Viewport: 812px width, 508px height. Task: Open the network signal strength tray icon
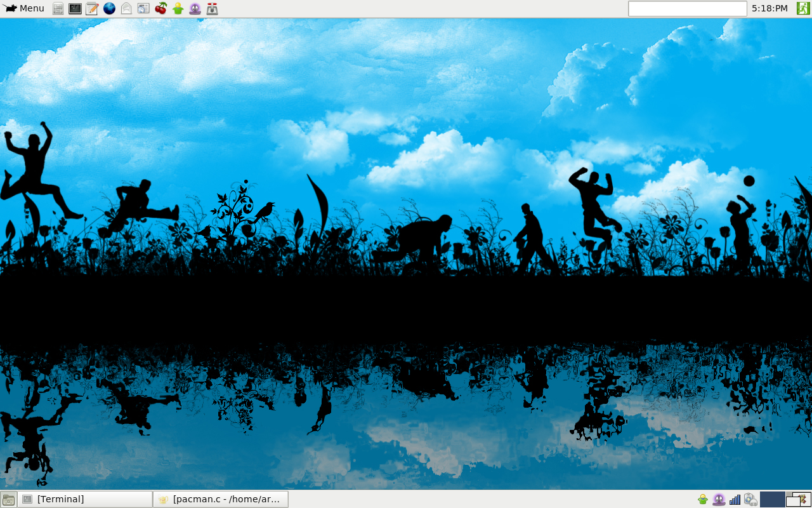(735, 500)
